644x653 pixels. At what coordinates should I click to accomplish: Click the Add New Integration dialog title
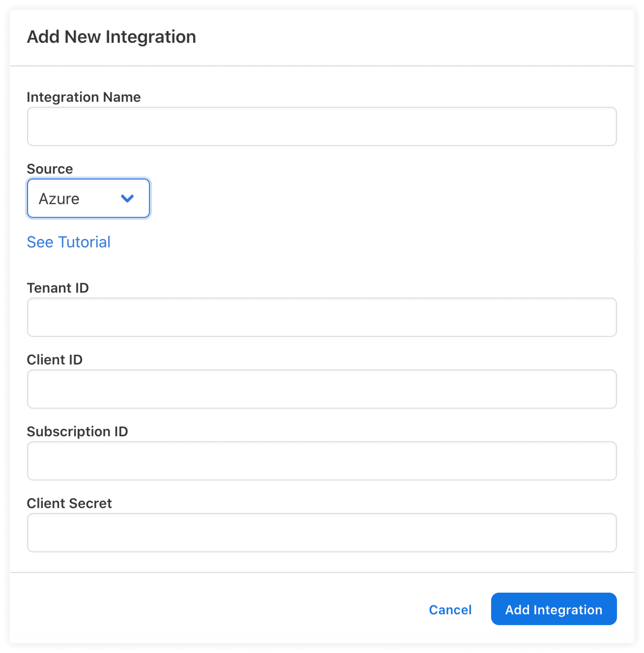111,36
